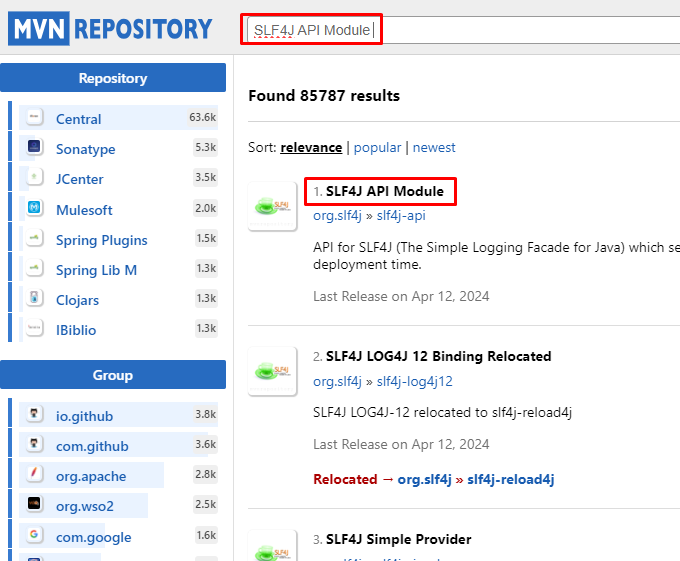Open the SLF4J Simple Provider result title
The height and width of the screenshot is (561, 680).
pyautogui.click(x=399, y=539)
